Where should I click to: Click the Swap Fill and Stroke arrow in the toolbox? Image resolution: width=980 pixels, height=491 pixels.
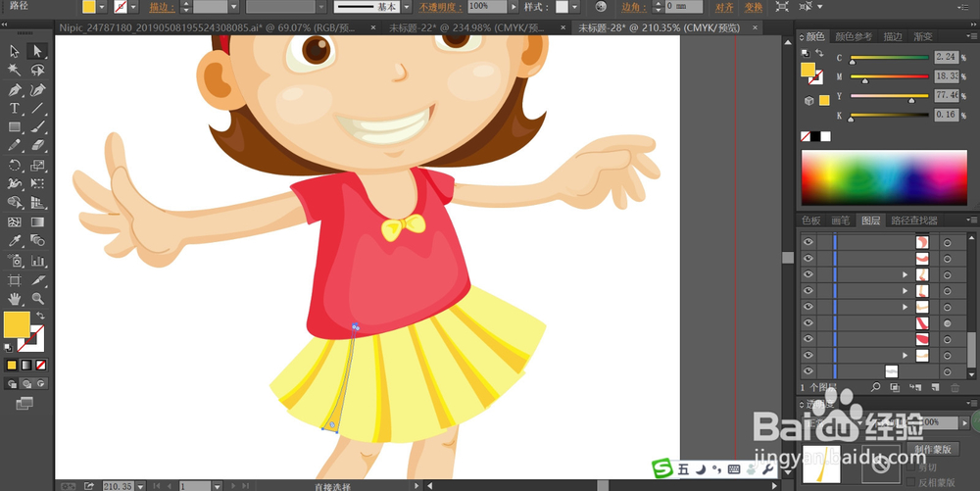pyautogui.click(x=40, y=316)
